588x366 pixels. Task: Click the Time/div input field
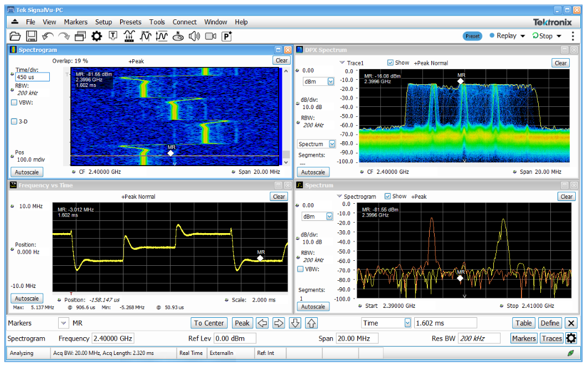(x=32, y=78)
